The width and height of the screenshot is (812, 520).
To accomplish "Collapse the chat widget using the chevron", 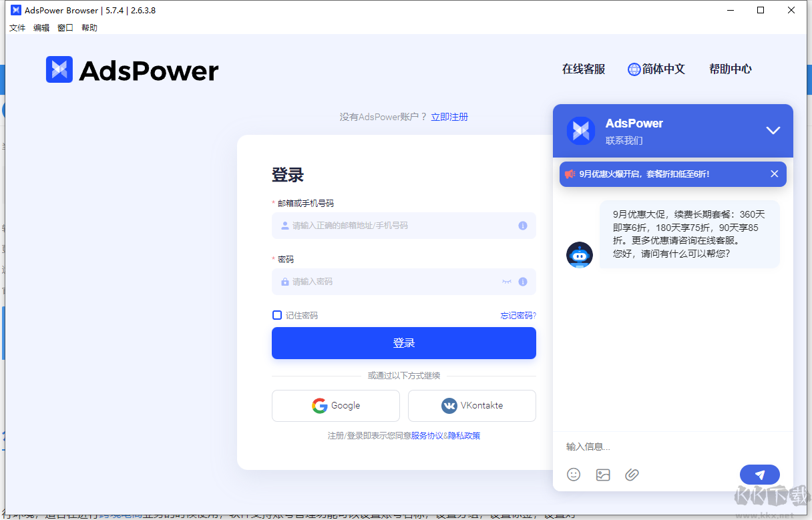I will click(x=773, y=130).
